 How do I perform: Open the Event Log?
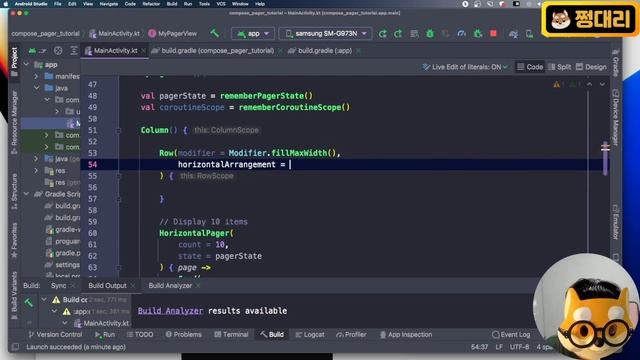coord(511,334)
